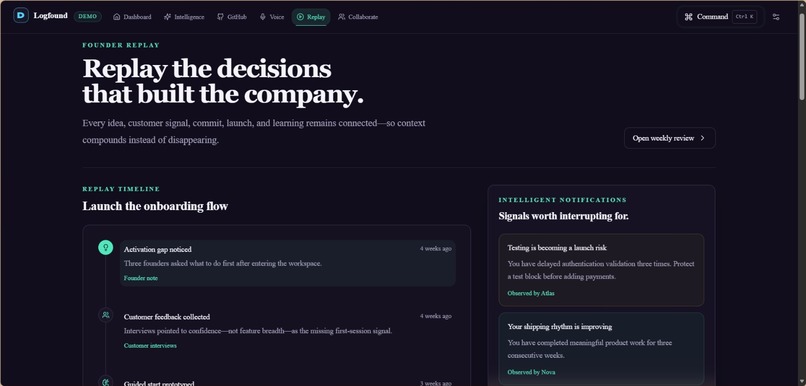The image size is (806, 386).
Task: Click the people icon for Customer feedback collected
Action: click(x=105, y=315)
